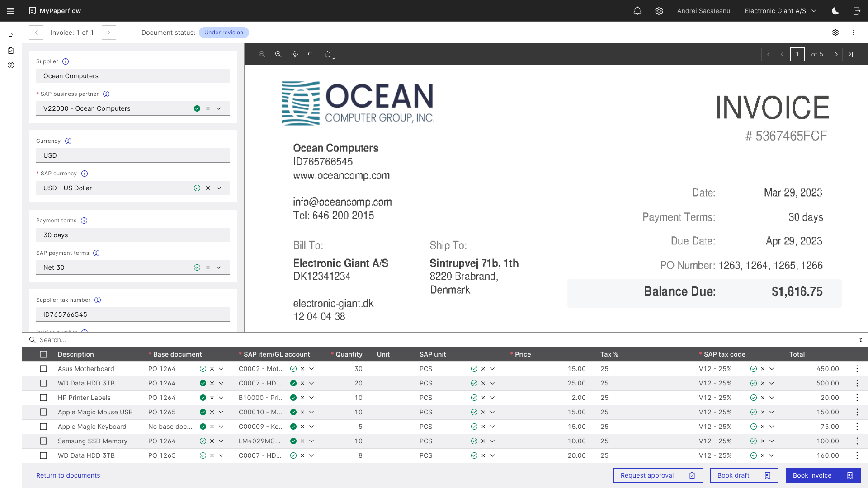868x488 pixels.
Task: Open settings gear in top bar
Action: 659,11
